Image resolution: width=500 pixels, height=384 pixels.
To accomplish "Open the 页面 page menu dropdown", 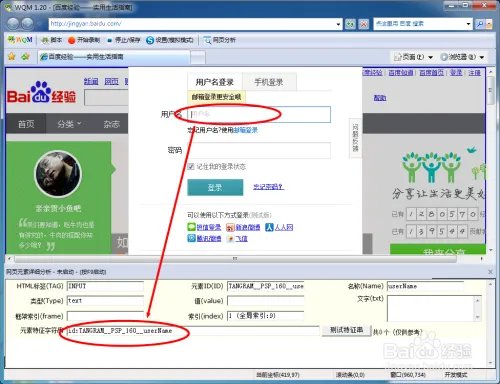I will [x=413, y=57].
